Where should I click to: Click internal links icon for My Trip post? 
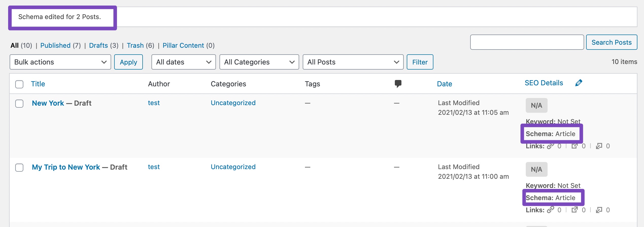pyautogui.click(x=550, y=210)
